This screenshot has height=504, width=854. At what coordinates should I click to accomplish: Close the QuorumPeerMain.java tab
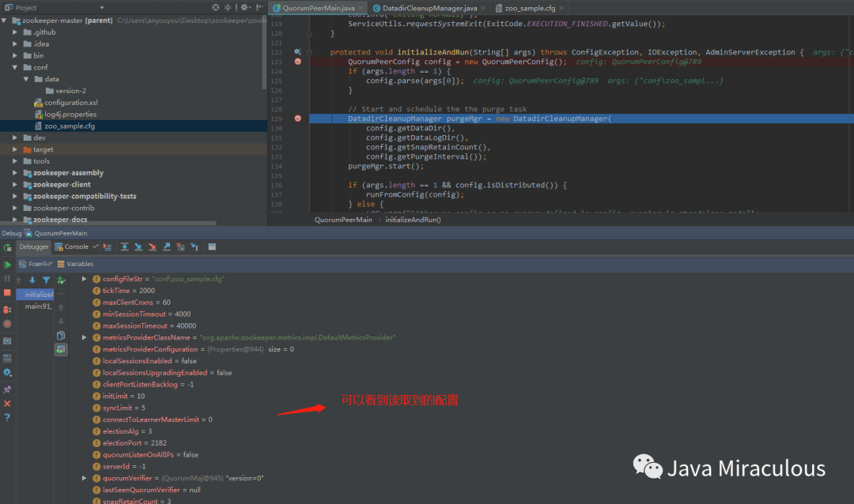[x=361, y=8]
